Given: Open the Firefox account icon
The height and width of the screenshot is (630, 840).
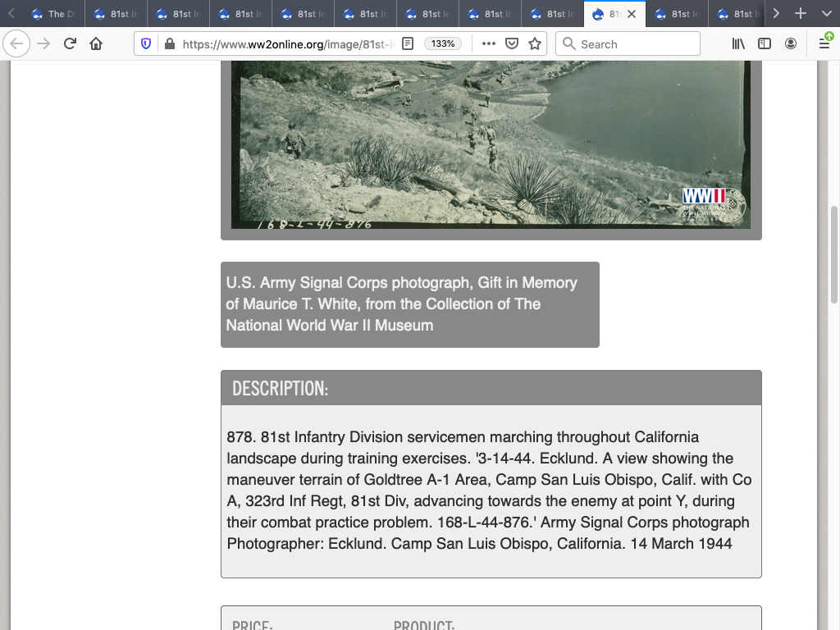Looking at the screenshot, I should pyautogui.click(x=791, y=43).
